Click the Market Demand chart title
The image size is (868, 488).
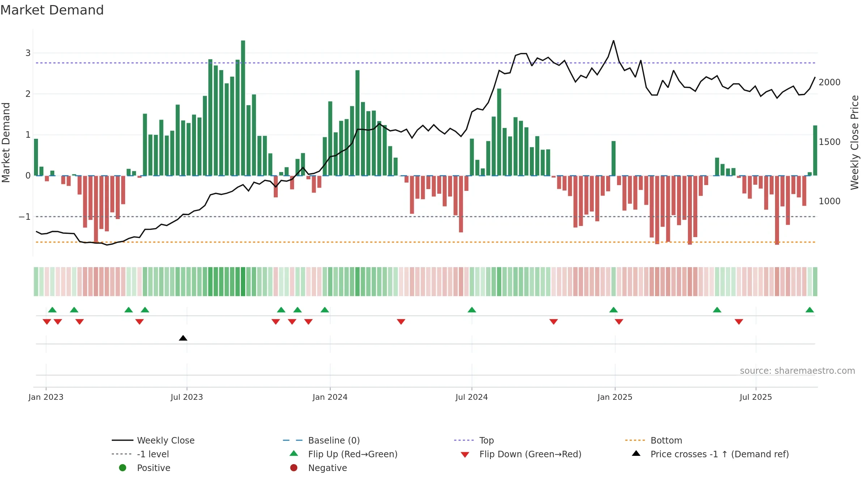point(52,10)
